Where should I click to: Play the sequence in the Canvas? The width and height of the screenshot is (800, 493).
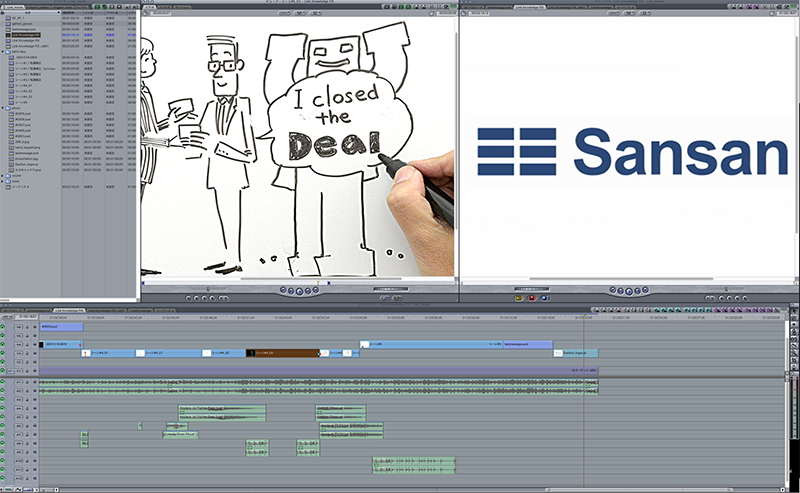click(629, 291)
